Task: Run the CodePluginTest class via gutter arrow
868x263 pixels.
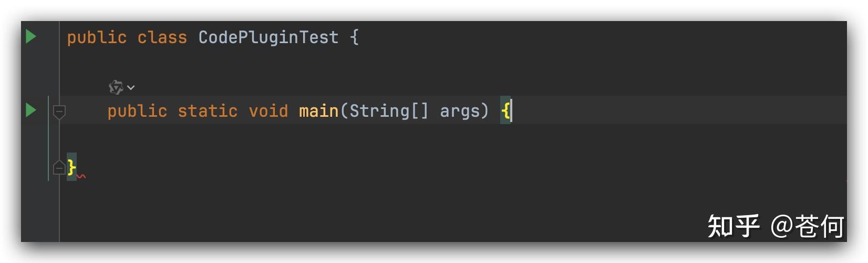Action: point(31,37)
